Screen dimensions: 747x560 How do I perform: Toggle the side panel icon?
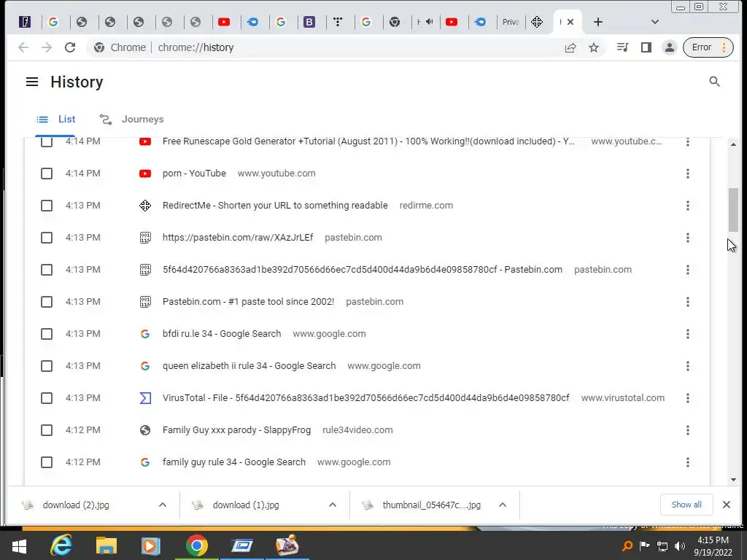pos(646,47)
